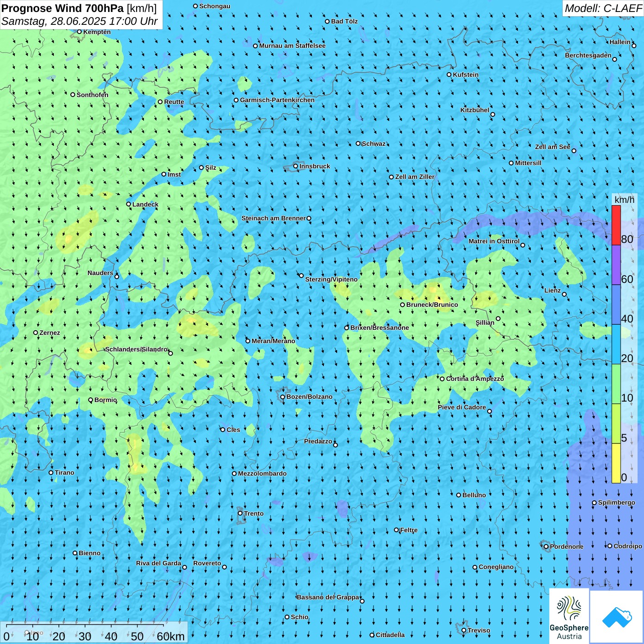Click the 'Belluno' label
This screenshot has width=644, height=644.
point(474,495)
